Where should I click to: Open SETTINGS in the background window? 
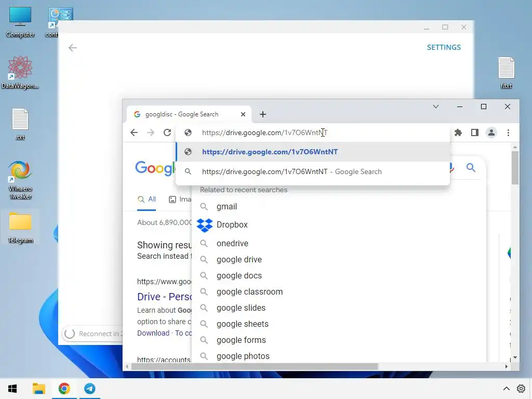(x=444, y=47)
